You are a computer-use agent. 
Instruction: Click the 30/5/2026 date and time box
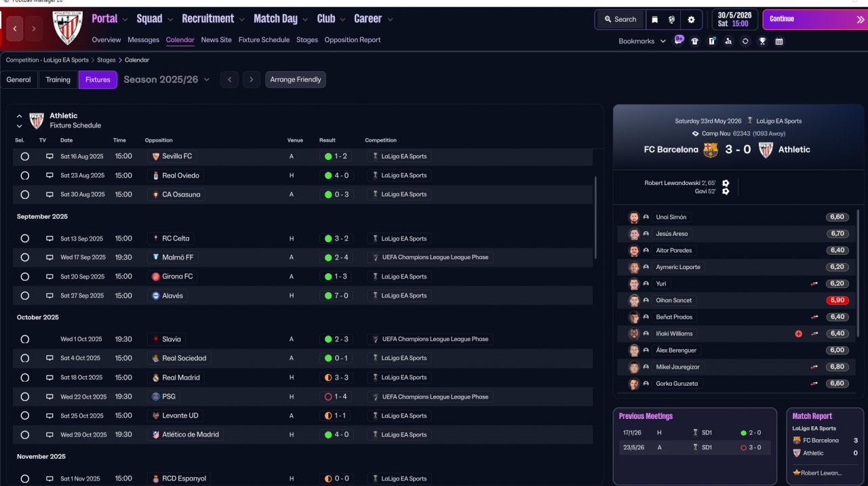pyautogui.click(x=735, y=19)
